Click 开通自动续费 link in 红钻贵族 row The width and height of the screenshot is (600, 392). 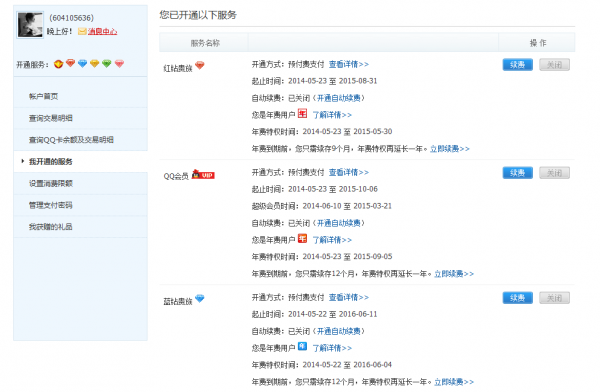coord(339,98)
